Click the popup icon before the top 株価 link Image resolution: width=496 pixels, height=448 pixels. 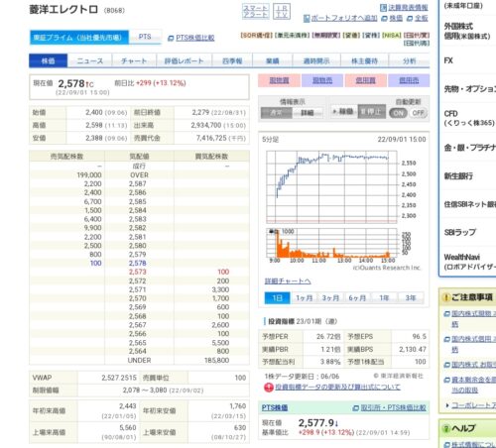384,19
